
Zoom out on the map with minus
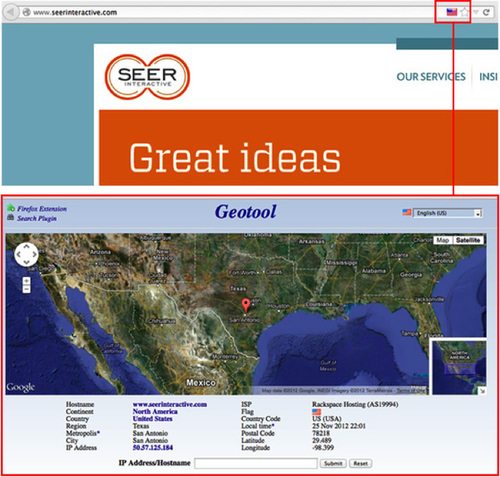[x=26, y=289]
